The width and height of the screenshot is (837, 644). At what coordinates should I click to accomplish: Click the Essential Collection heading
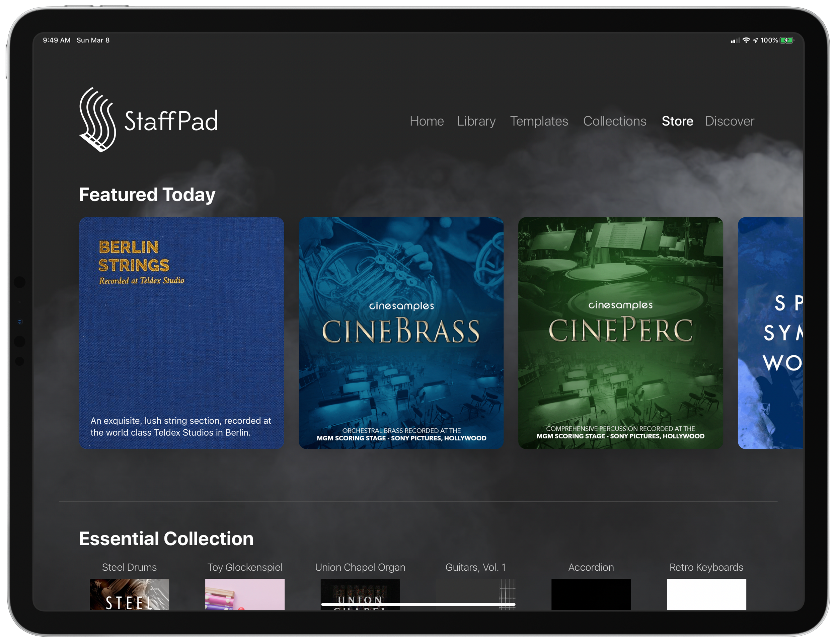(166, 539)
